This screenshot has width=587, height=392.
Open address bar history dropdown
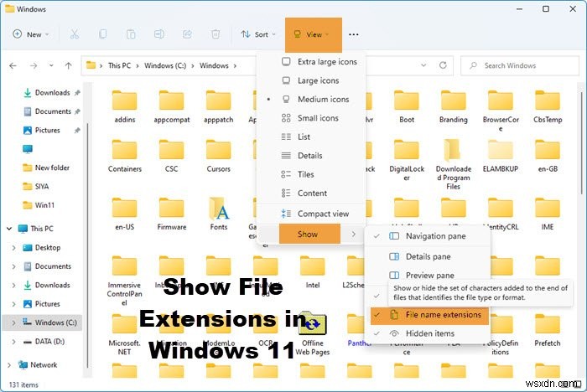coord(423,65)
